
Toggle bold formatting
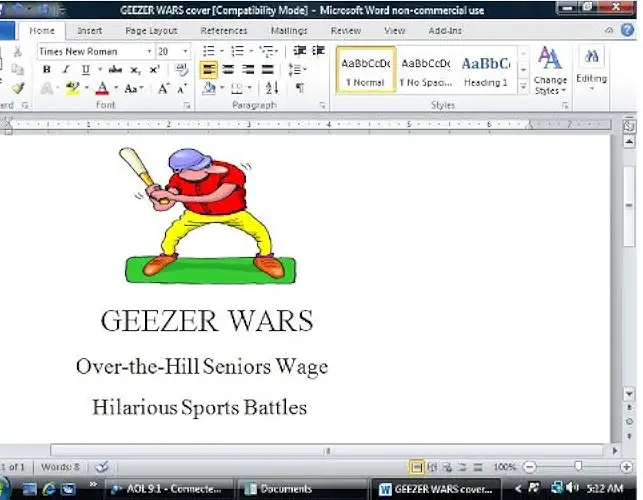(x=47, y=70)
